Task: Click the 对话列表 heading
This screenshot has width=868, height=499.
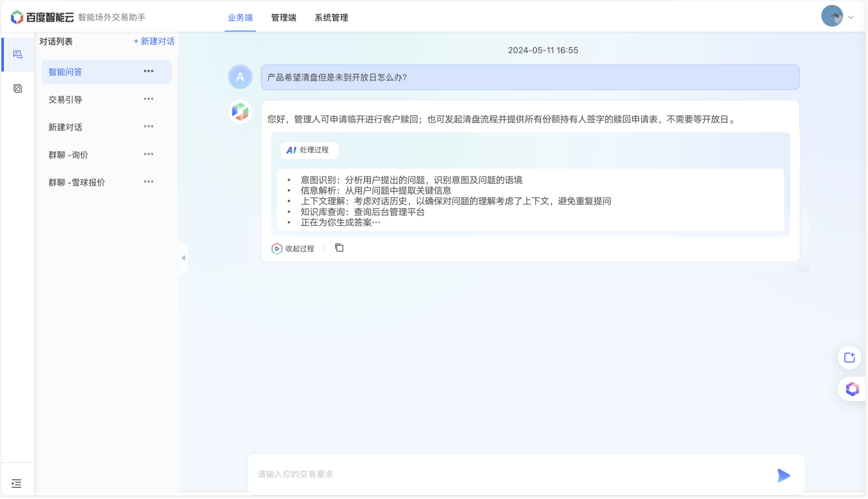Action: [x=56, y=42]
